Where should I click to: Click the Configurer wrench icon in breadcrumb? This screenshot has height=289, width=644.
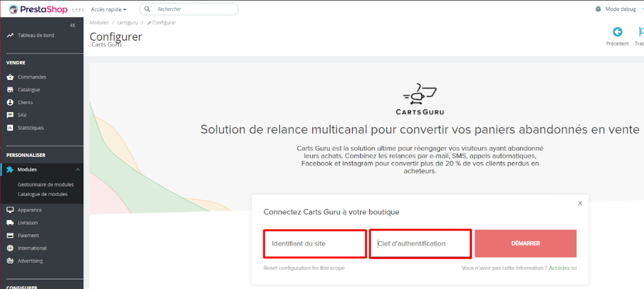(149, 23)
